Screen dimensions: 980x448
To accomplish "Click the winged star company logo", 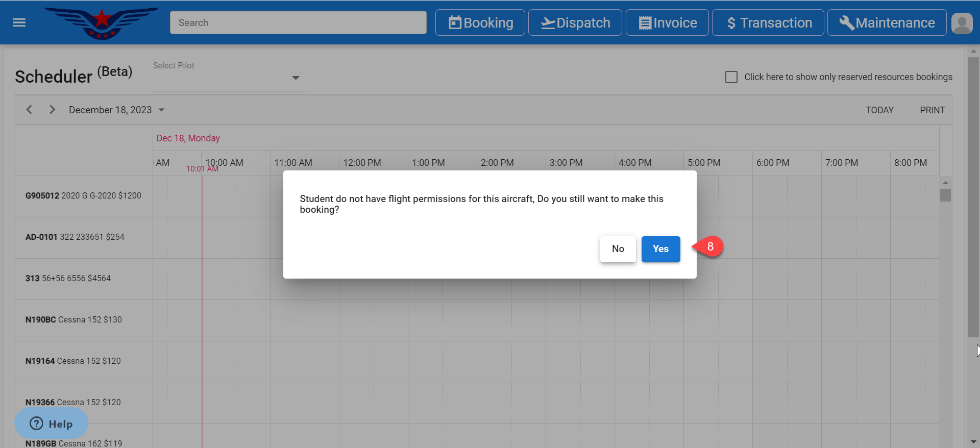I will pos(102,23).
